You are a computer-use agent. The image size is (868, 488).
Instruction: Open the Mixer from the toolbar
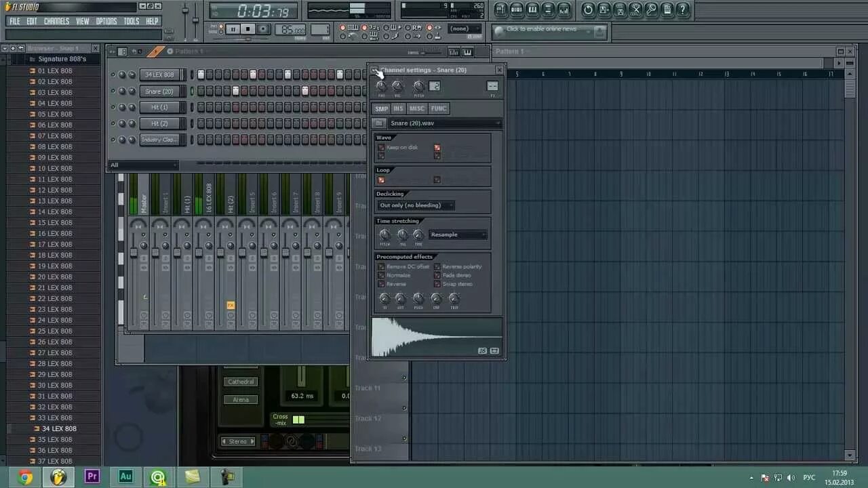point(565,9)
